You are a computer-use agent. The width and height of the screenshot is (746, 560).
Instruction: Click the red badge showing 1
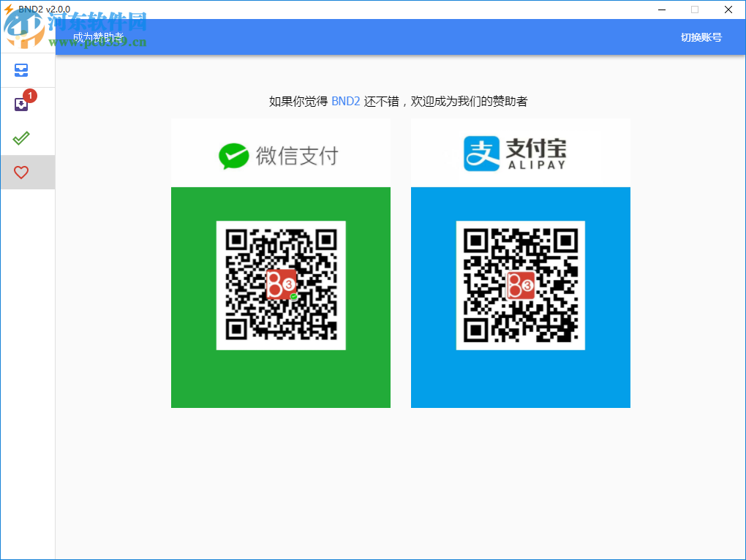[x=29, y=95]
